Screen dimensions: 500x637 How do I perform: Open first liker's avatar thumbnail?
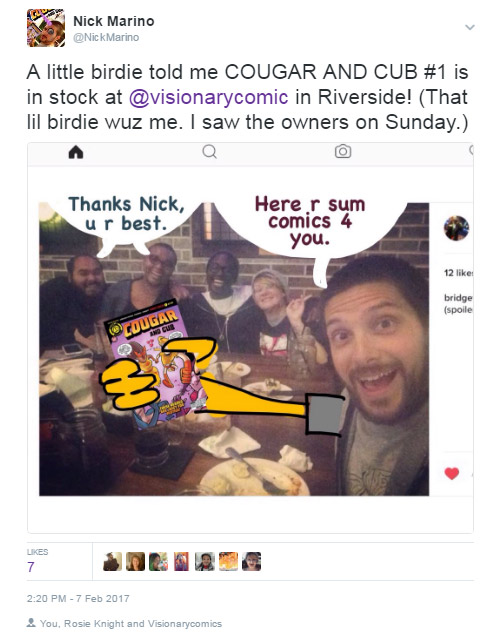point(113,561)
